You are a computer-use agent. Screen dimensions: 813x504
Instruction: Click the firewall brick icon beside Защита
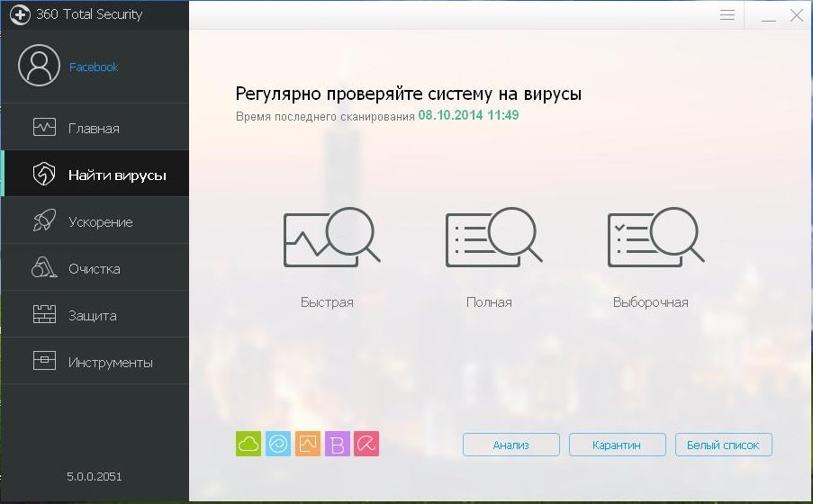(x=44, y=314)
